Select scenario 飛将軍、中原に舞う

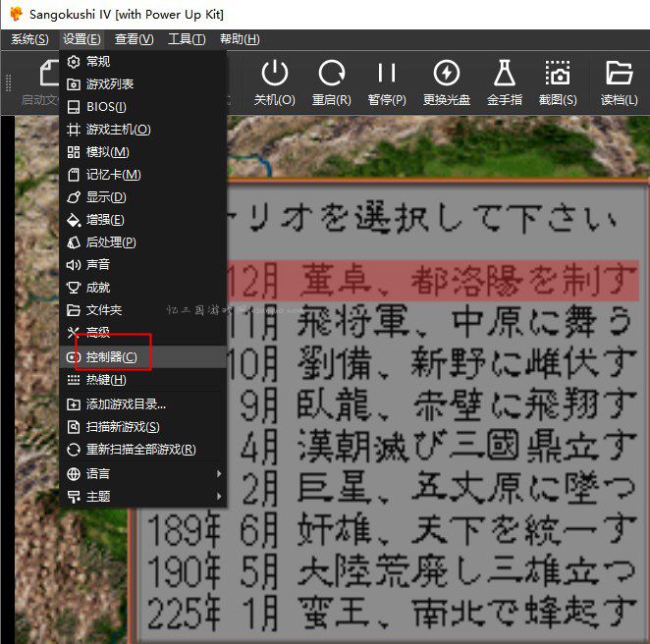point(434,322)
